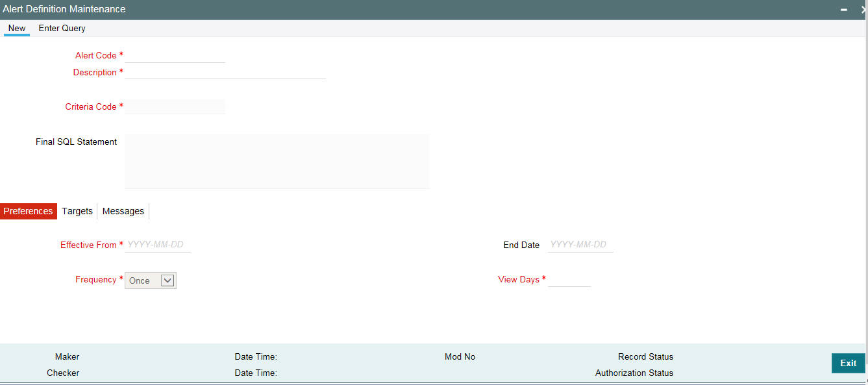This screenshot has width=868, height=385.
Task: Click the End Date field
Action: pyautogui.click(x=580, y=245)
